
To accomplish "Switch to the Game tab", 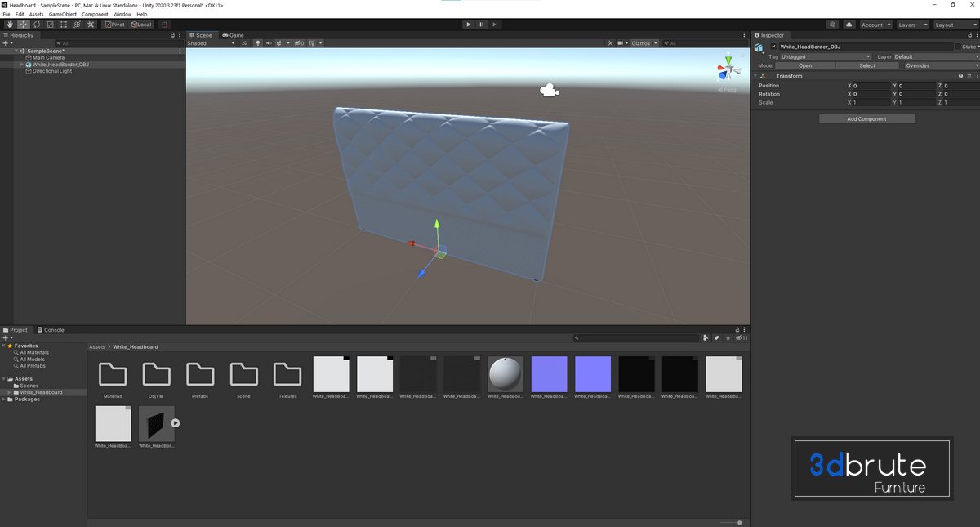I will pyautogui.click(x=233, y=35).
